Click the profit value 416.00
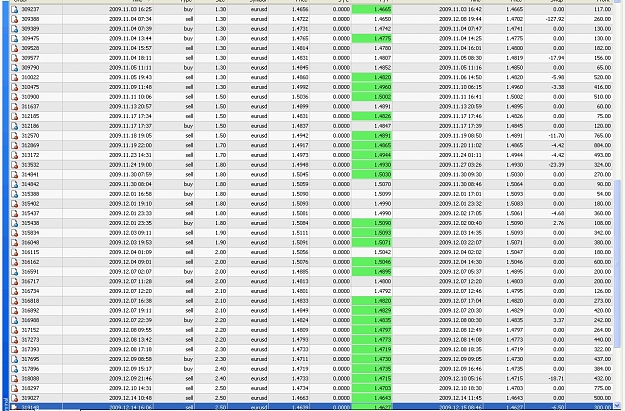Viewport: 625px width, 411px height. [602, 87]
